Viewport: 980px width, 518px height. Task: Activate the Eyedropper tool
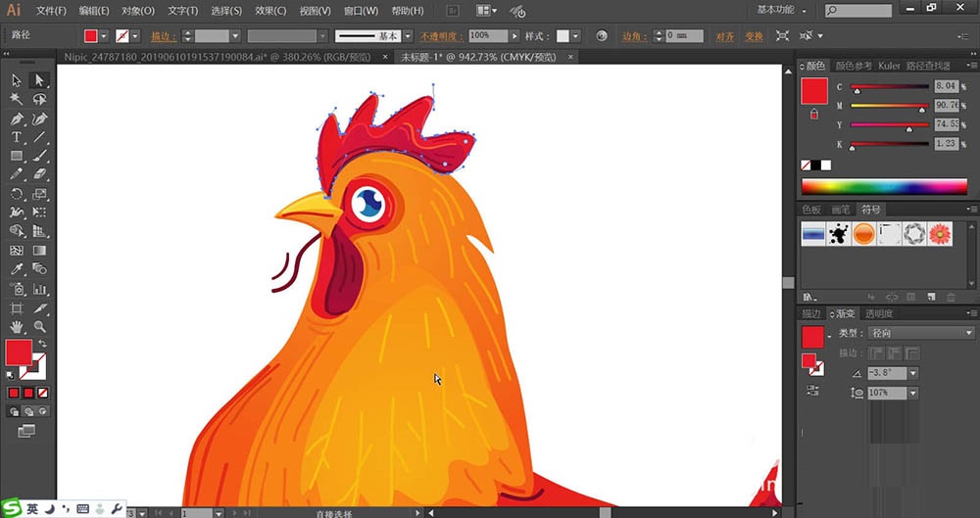(17, 268)
